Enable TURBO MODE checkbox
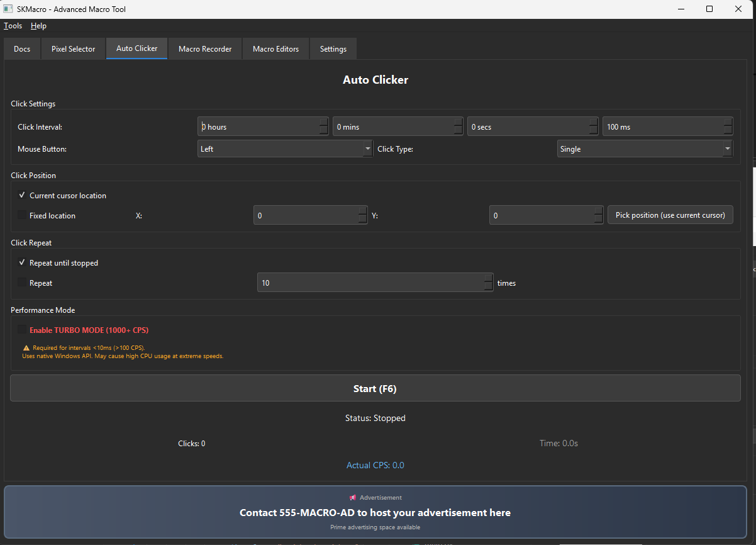 [x=22, y=330]
